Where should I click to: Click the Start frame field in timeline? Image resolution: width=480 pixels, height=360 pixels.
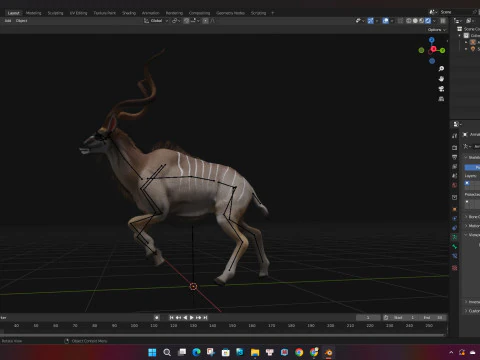[x=404, y=318]
